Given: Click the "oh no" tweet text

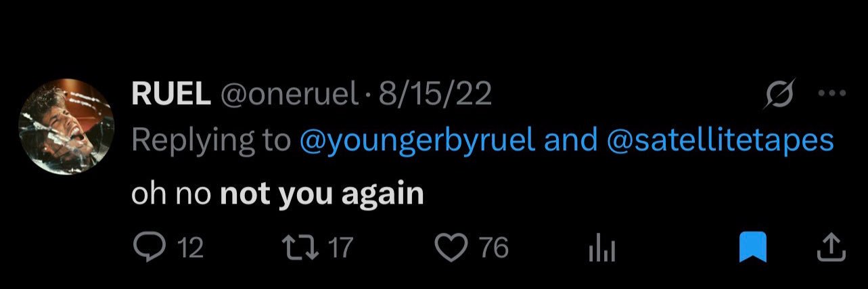Looking at the screenshot, I should [x=172, y=195].
